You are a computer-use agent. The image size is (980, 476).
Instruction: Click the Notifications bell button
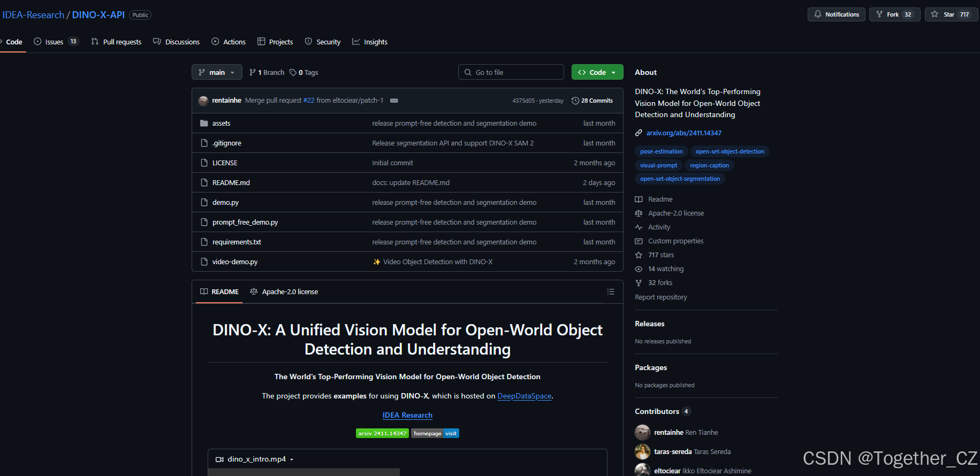click(x=836, y=14)
